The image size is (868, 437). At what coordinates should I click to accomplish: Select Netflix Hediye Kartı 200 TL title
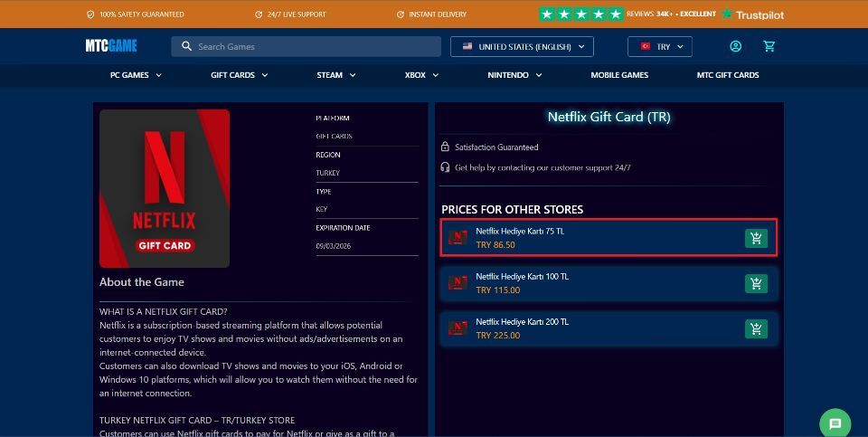point(522,322)
